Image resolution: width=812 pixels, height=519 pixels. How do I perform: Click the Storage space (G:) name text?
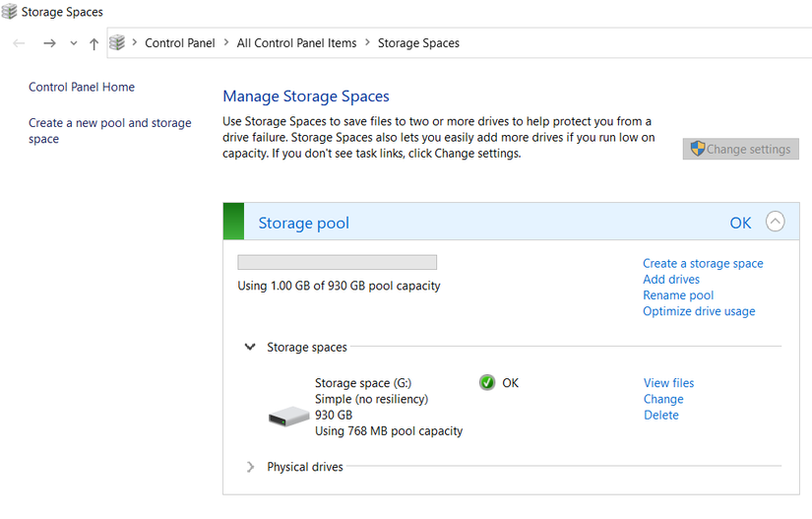click(363, 383)
